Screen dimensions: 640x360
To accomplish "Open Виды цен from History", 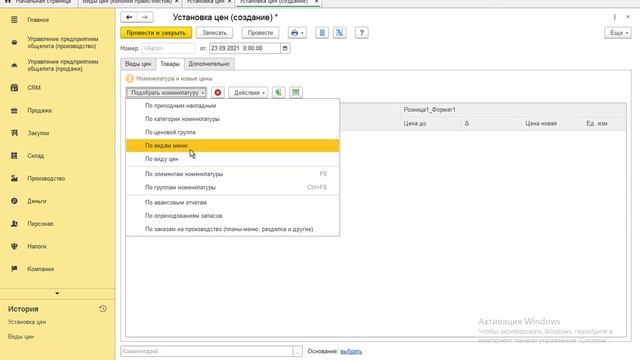I will [21, 337].
